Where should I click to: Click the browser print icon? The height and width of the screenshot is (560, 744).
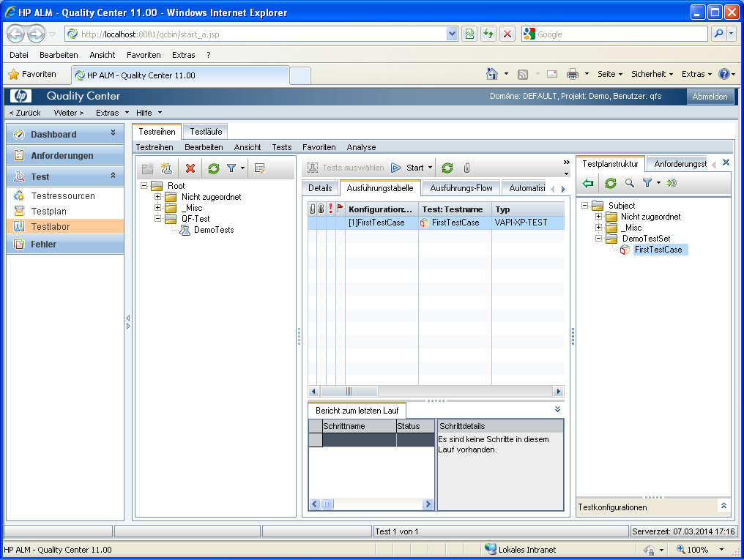click(x=573, y=74)
